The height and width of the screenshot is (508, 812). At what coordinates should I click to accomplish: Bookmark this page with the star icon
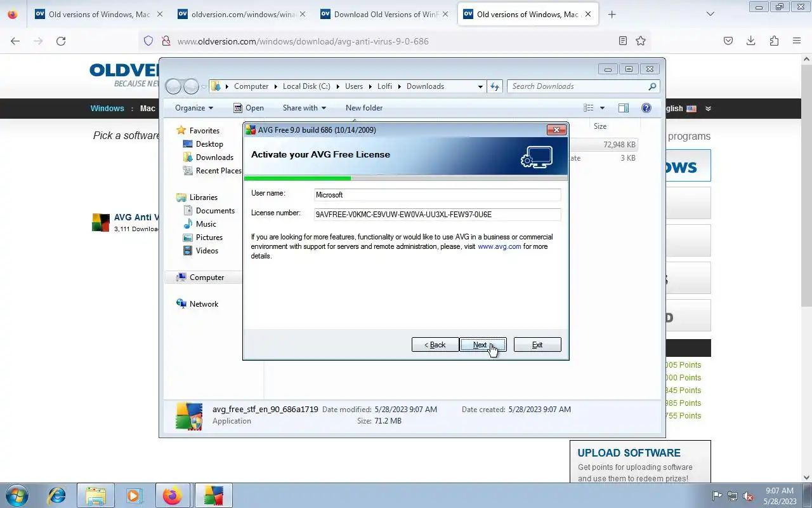(641, 41)
